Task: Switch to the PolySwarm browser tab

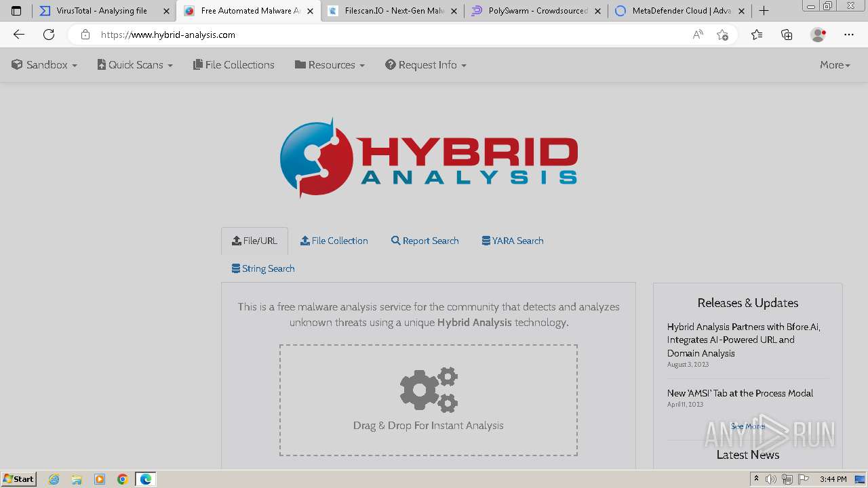Action: [x=536, y=11]
